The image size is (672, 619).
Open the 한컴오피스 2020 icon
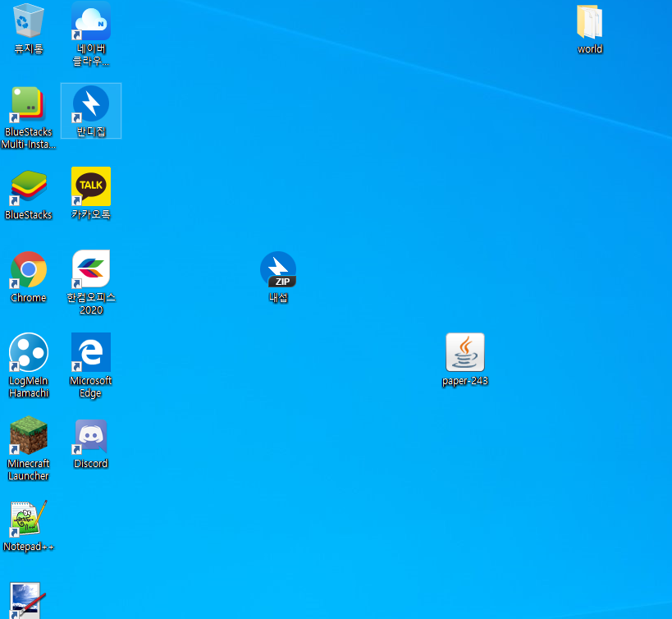(x=91, y=268)
